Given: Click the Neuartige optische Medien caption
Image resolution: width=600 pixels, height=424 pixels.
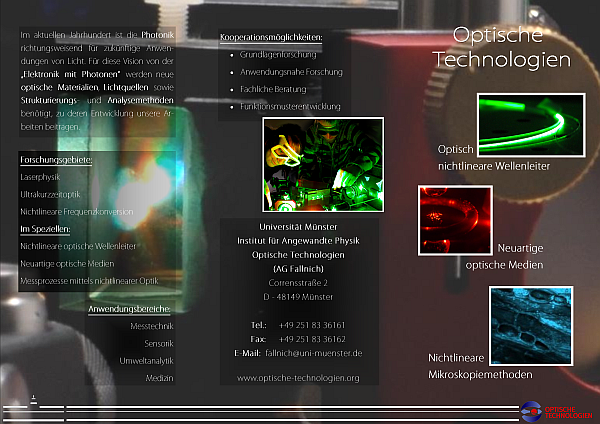Looking at the screenshot, I should pos(506,256).
